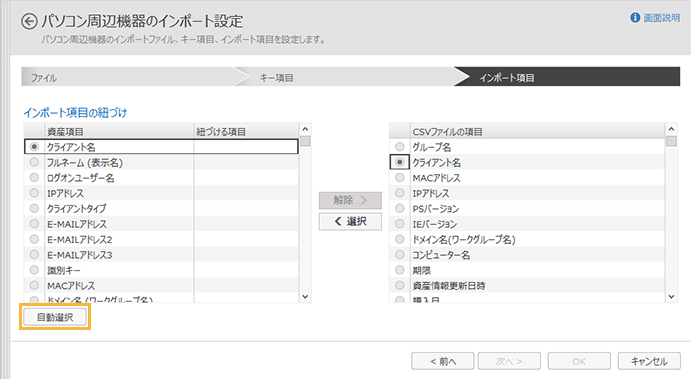Click the blue info icon beside 画面説明
This screenshot has width=691, height=379.
tap(635, 18)
